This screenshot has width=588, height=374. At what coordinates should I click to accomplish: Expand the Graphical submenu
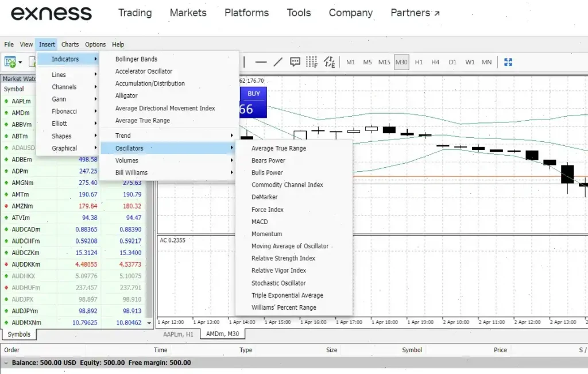[x=68, y=148]
